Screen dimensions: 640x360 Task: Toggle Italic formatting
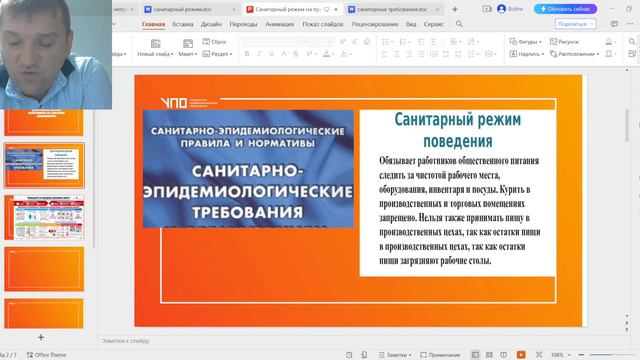(259, 54)
